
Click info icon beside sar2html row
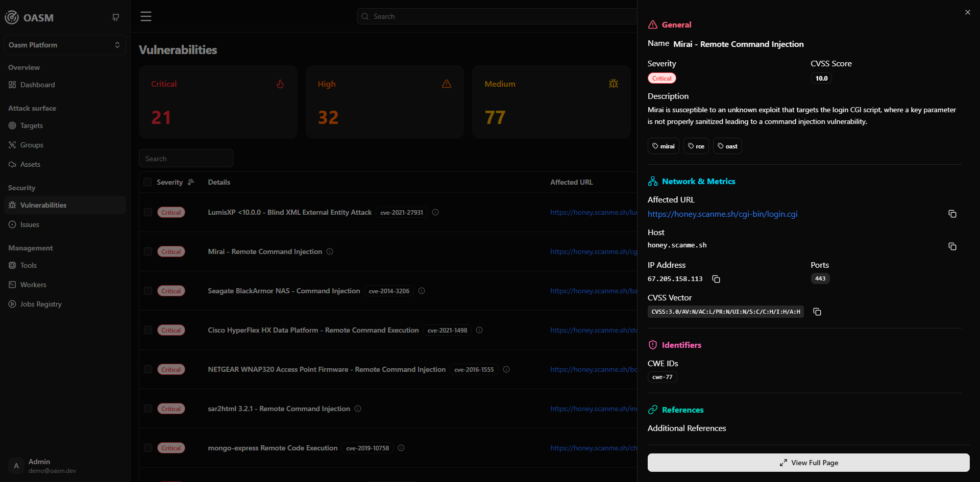coord(358,409)
